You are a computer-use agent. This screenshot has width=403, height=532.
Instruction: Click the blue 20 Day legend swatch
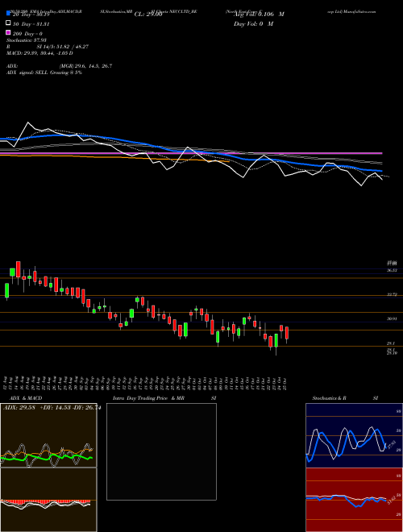(9, 13)
